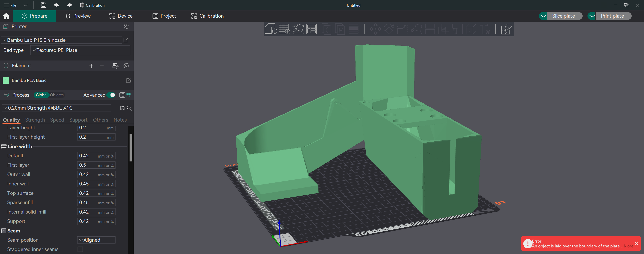Expand the Seam position dropdown
The height and width of the screenshot is (254, 644).
point(96,240)
